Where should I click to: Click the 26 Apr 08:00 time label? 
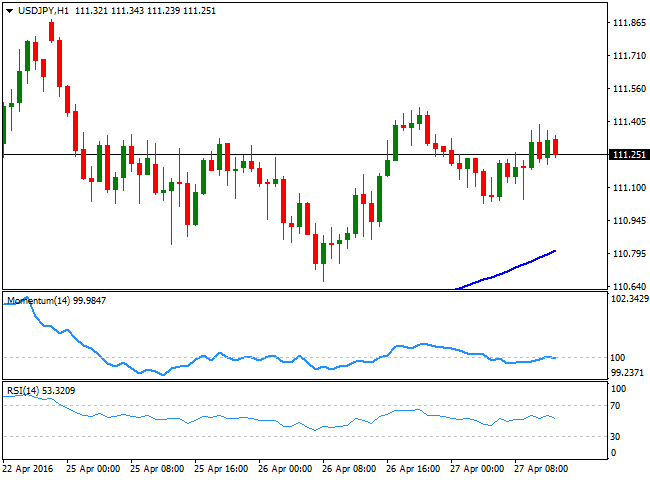tap(349, 469)
